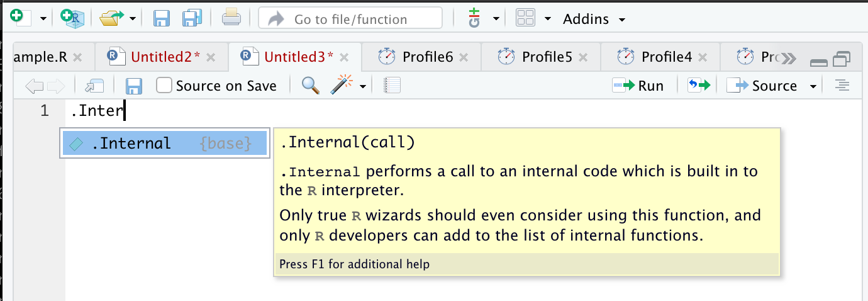
Task: Create a new R project
Action: point(72,18)
